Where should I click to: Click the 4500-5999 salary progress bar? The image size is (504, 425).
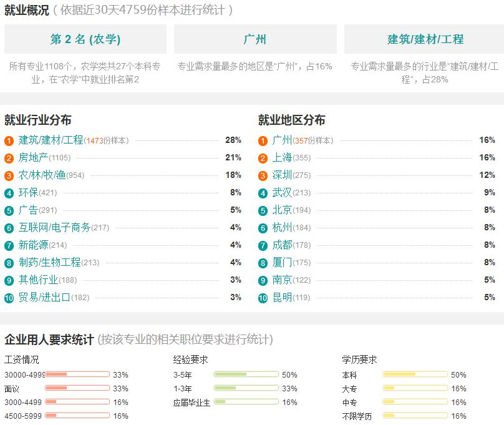coord(77,416)
